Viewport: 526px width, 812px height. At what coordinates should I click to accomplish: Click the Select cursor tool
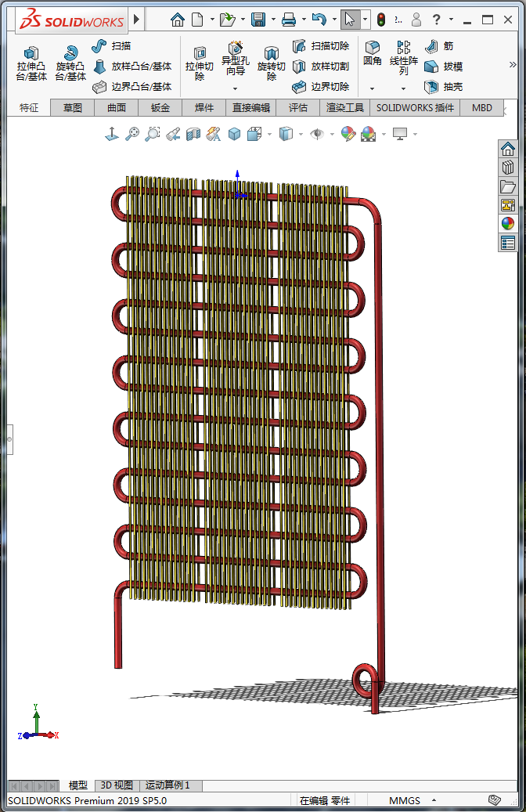350,20
